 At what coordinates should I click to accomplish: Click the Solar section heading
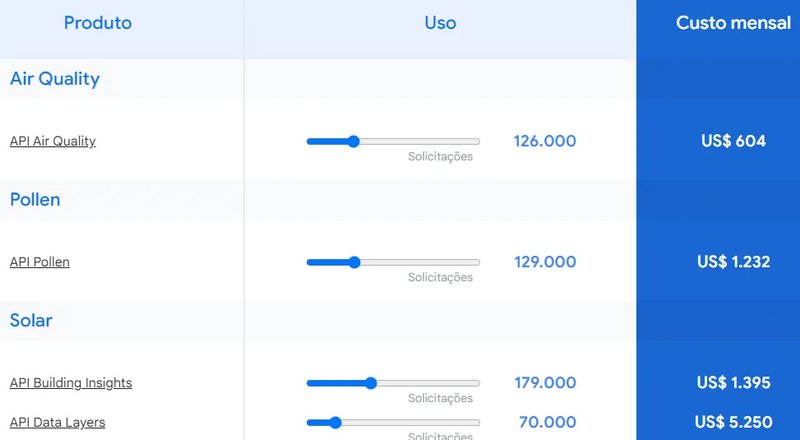pyautogui.click(x=31, y=321)
